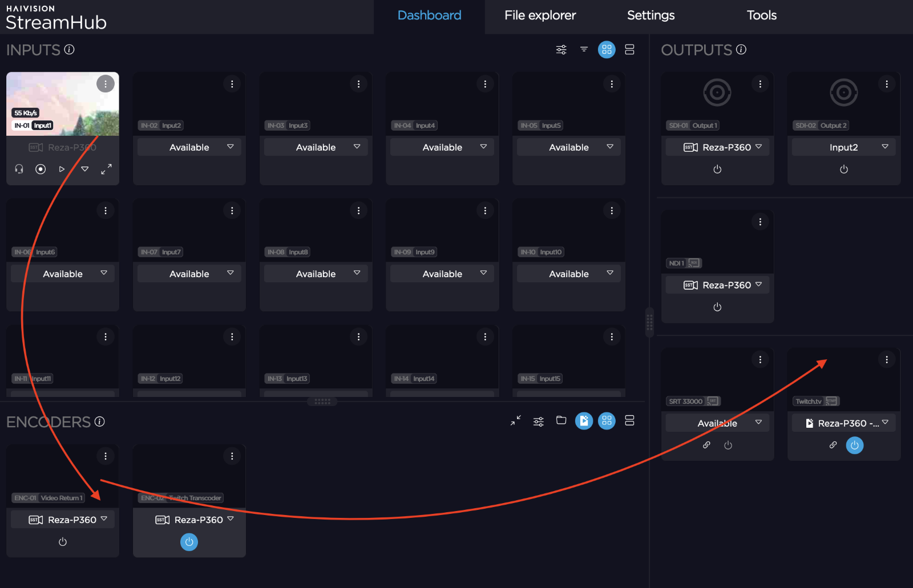Toggle power on Twitch Transcoder encoder
Viewport: 913px width, 588px height.
189,542
